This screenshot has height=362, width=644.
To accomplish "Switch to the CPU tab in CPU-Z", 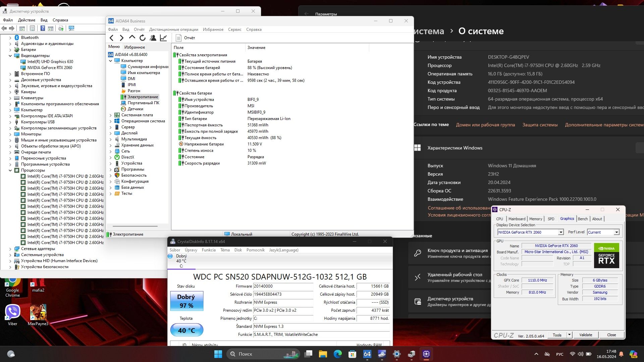I will (499, 219).
